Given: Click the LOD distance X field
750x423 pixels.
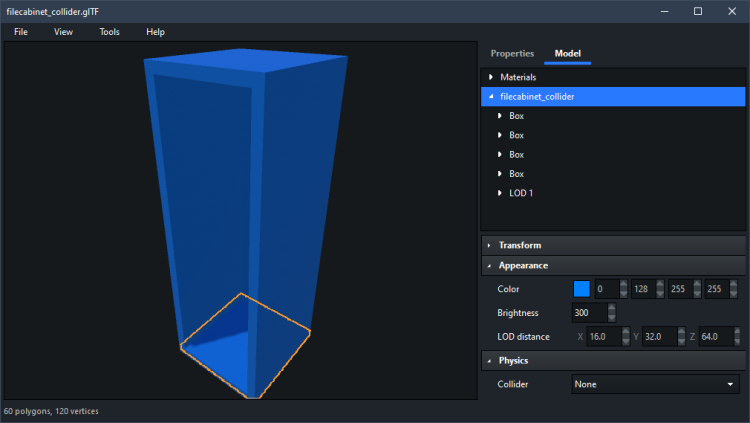Looking at the screenshot, I should (603, 337).
